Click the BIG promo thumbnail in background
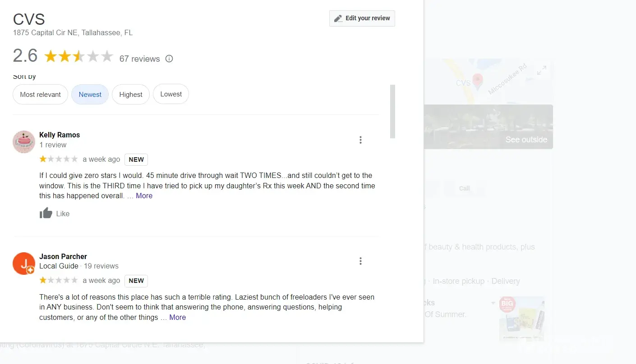 tap(522, 318)
